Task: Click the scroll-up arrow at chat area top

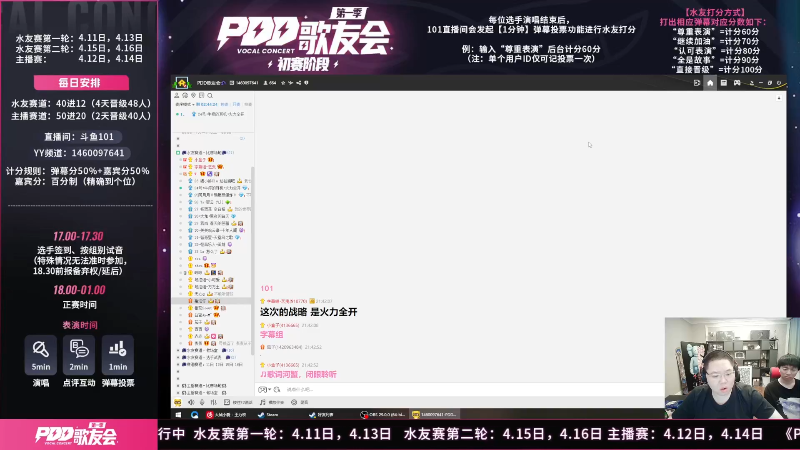Action: (779, 97)
